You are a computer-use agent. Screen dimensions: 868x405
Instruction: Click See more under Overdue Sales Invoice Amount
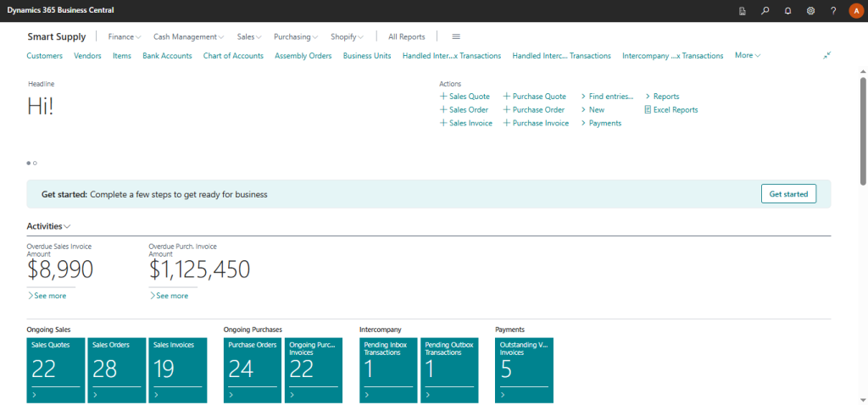pyautogui.click(x=47, y=296)
